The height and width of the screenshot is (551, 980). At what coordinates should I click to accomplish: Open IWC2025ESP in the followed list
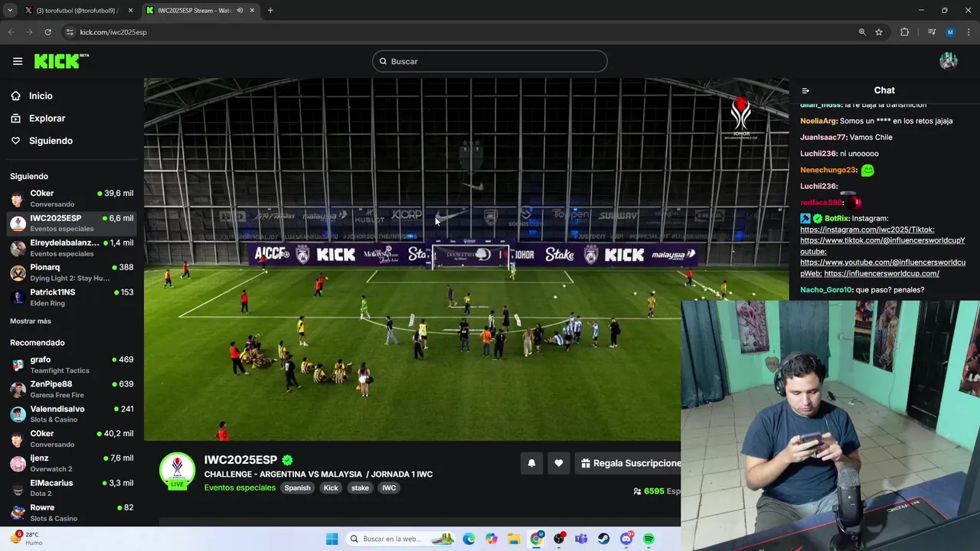[x=72, y=223]
